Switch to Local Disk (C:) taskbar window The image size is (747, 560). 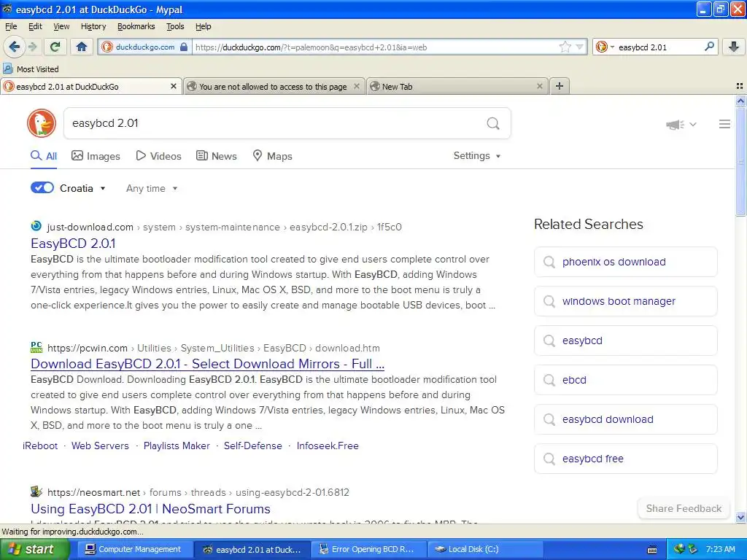point(485,549)
